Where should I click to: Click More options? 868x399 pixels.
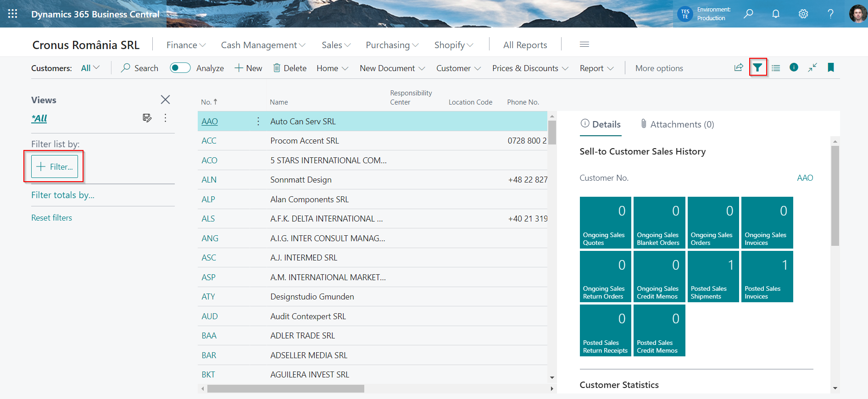[x=659, y=68]
